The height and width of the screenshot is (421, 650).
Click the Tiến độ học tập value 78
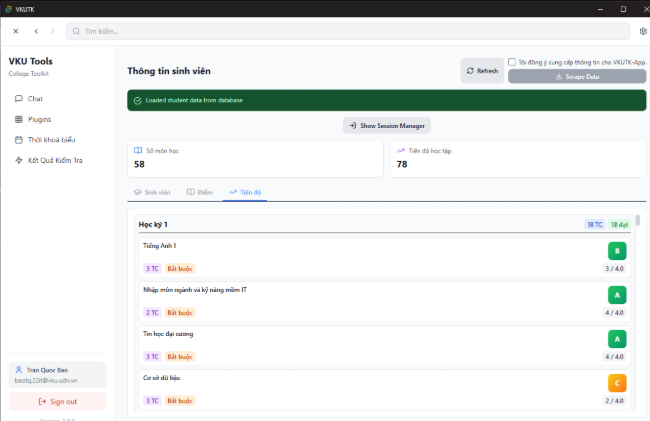402,164
